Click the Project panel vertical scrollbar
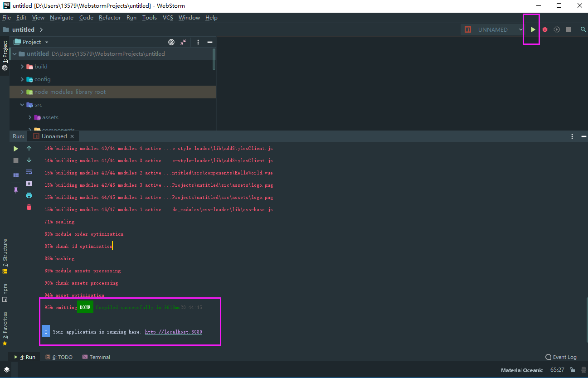The height and width of the screenshot is (378, 588). [x=214, y=59]
